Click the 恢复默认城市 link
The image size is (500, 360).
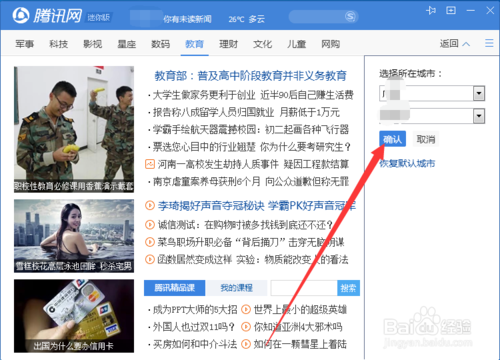407,163
